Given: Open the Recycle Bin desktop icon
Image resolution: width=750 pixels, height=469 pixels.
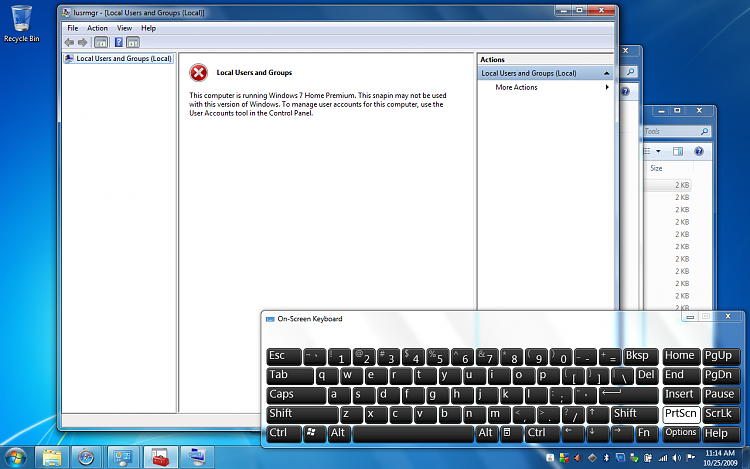Looking at the screenshot, I should tap(22, 24).
